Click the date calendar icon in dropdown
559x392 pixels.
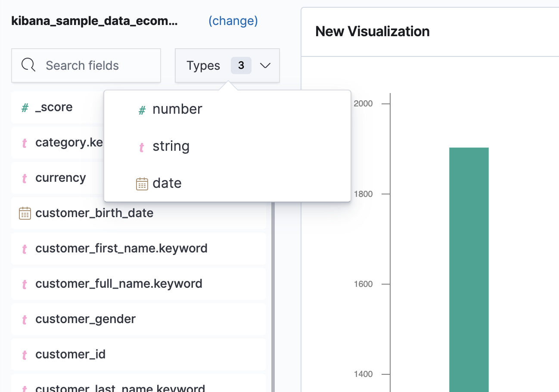click(142, 184)
